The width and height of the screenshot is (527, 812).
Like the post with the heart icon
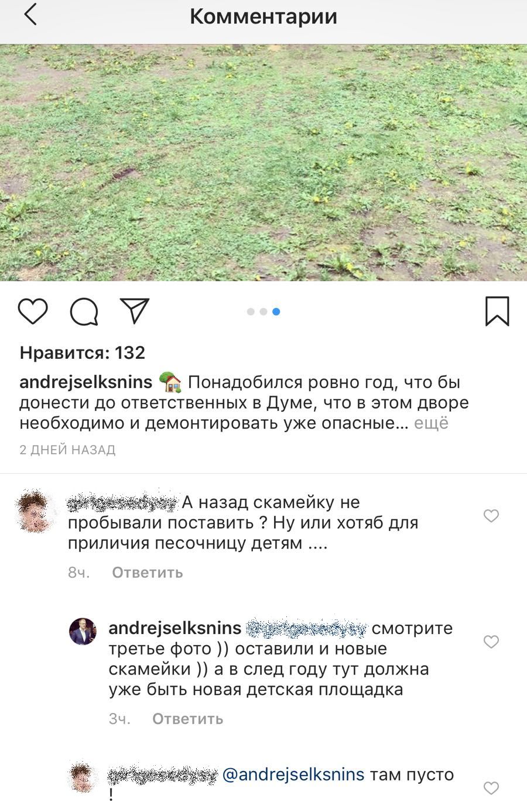[33, 311]
